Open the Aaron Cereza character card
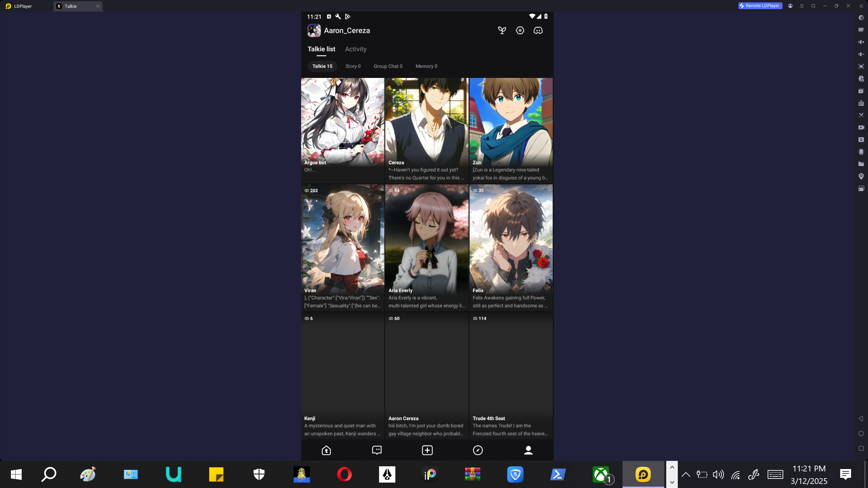Image resolution: width=868 pixels, height=488 pixels. [427, 375]
